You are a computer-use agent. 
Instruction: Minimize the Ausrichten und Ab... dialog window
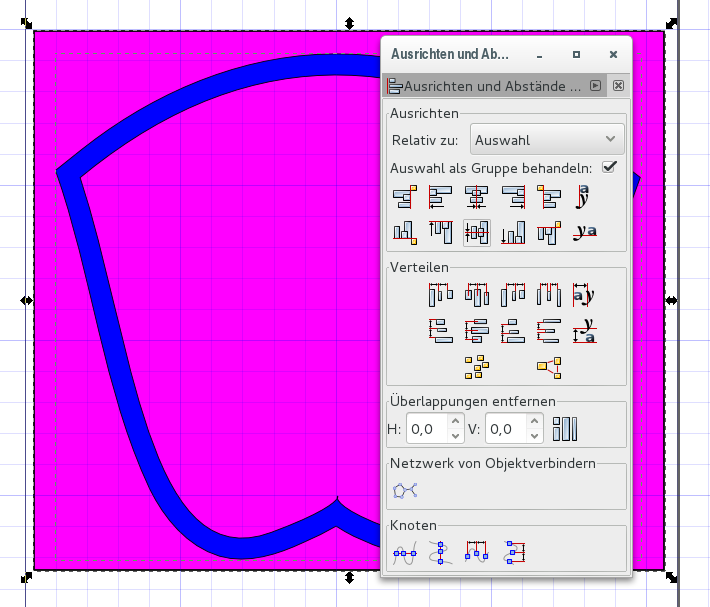pos(539,55)
